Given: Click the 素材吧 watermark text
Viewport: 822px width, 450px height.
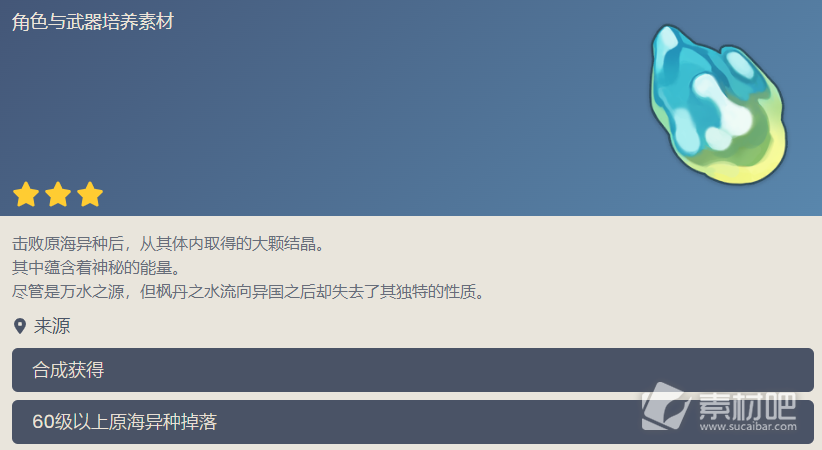Looking at the screenshot, I should point(748,406).
